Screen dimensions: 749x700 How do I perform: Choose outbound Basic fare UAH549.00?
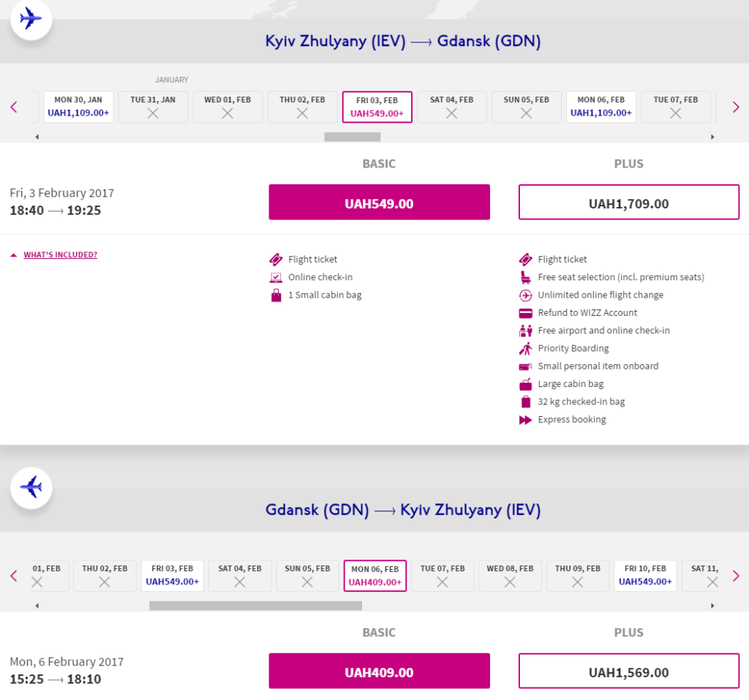tap(380, 202)
